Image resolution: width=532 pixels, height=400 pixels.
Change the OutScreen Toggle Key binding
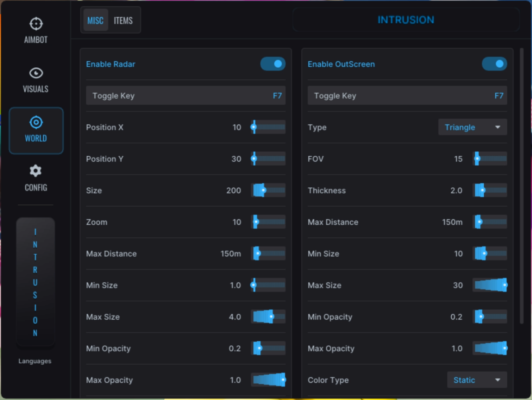[x=407, y=96]
